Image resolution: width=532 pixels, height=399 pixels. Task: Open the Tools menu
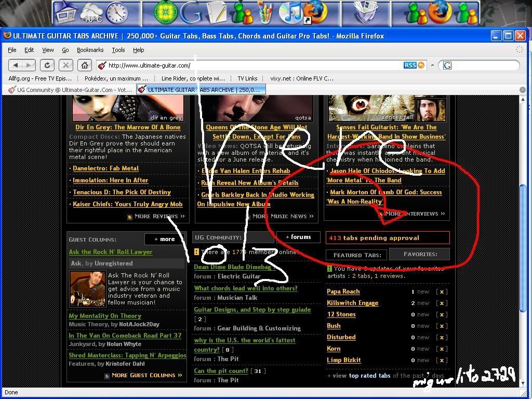pyautogui.click(x=118, y=50)
